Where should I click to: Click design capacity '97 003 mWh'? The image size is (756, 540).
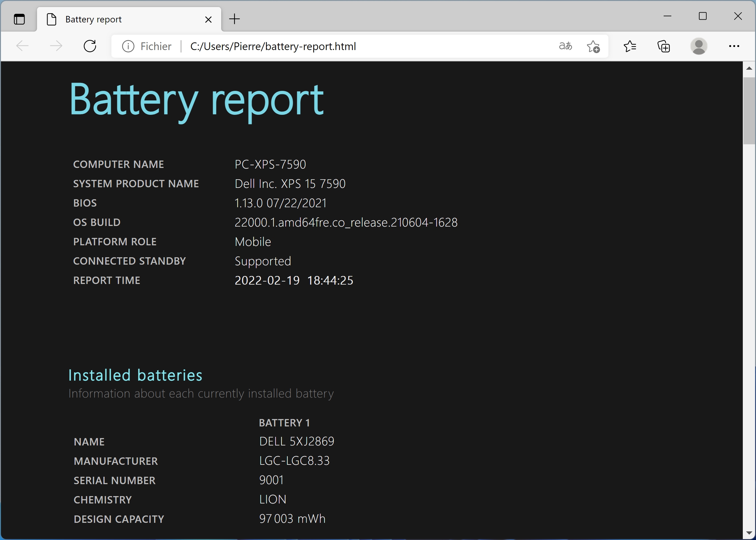(x=292, y=519)
